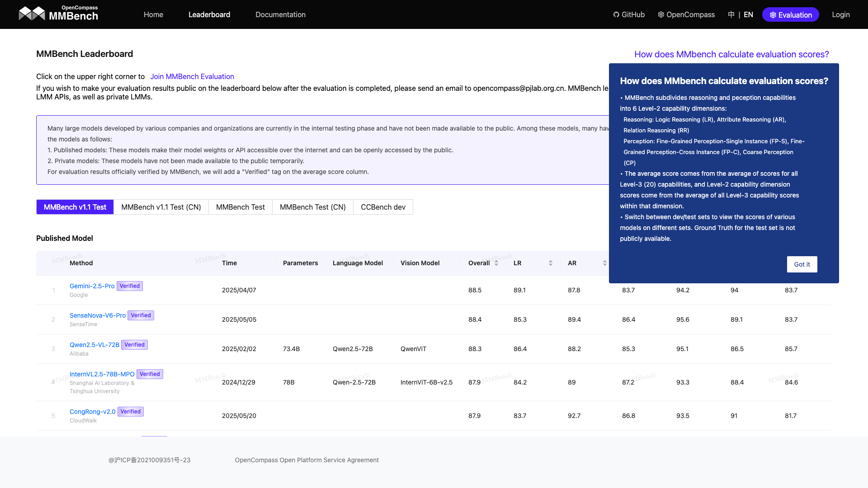Open the InternVL2.5-78B-MPO model link
The image size is (868, 488).
click(102, 374)
